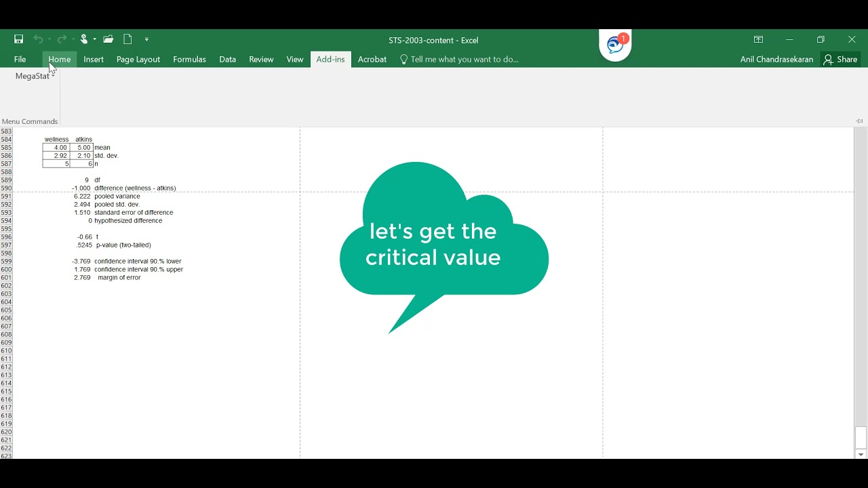Click the Touch/Mouse Mode hand icon
This screenshot has width=868, height=488.
84,39
